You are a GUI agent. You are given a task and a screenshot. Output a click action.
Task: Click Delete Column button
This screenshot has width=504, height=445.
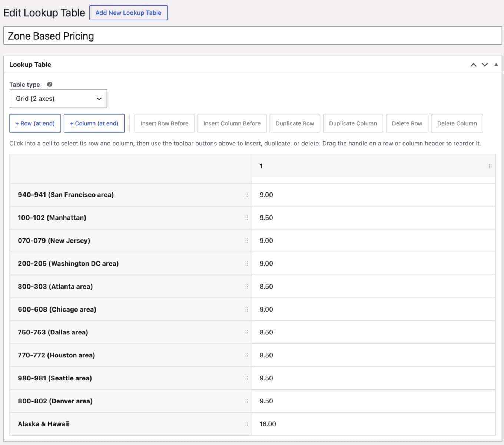(x=457, y=123)
